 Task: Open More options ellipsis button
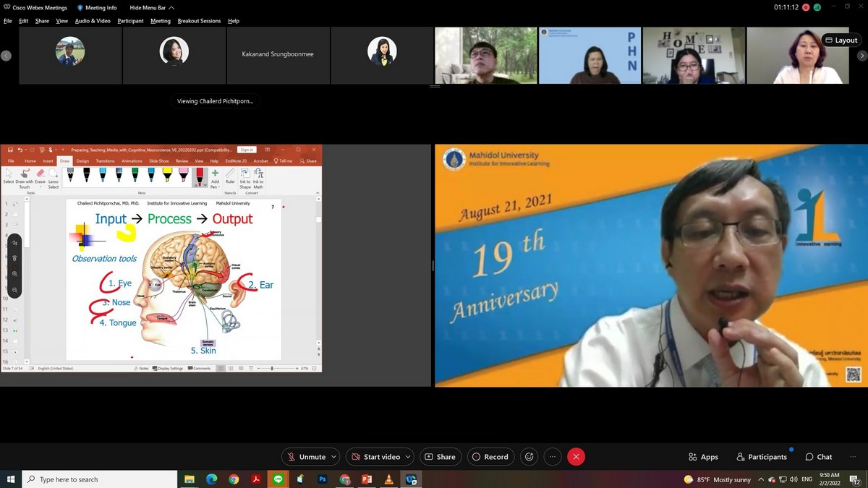[553, 457]
